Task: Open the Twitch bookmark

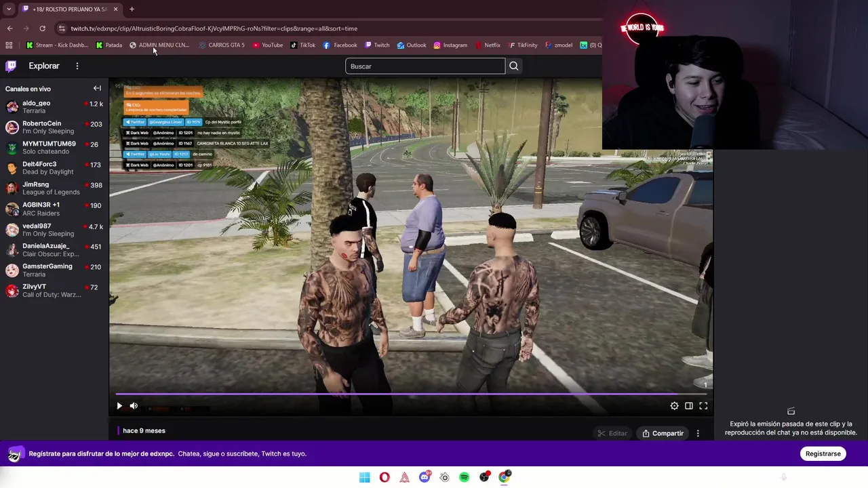Action: pos(377,45)
